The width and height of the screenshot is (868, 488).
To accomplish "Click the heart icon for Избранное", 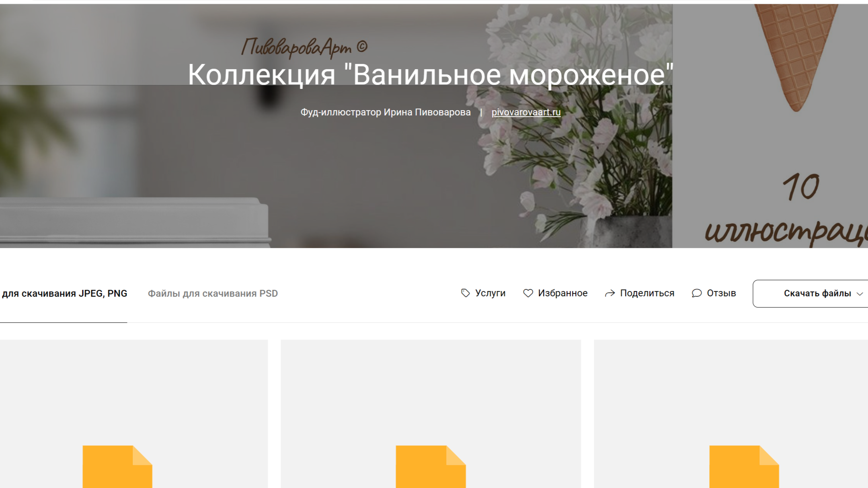I will [x=528, y=293].
